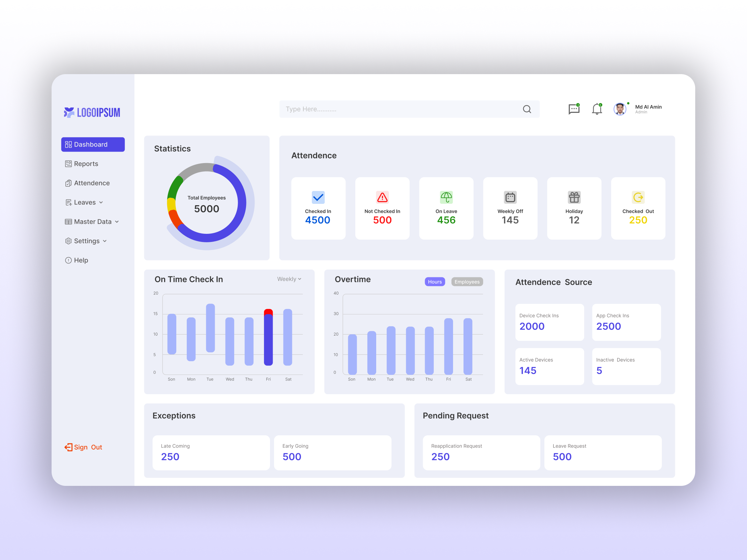
Task: Select Hours toggle in Overtime chart
Action: (x=435, y=282)
